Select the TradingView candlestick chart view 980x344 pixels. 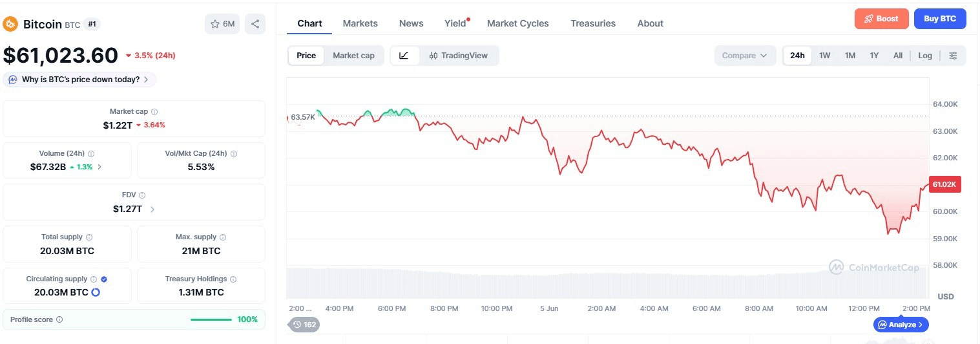pyautogui.click(x=459, y=56)
